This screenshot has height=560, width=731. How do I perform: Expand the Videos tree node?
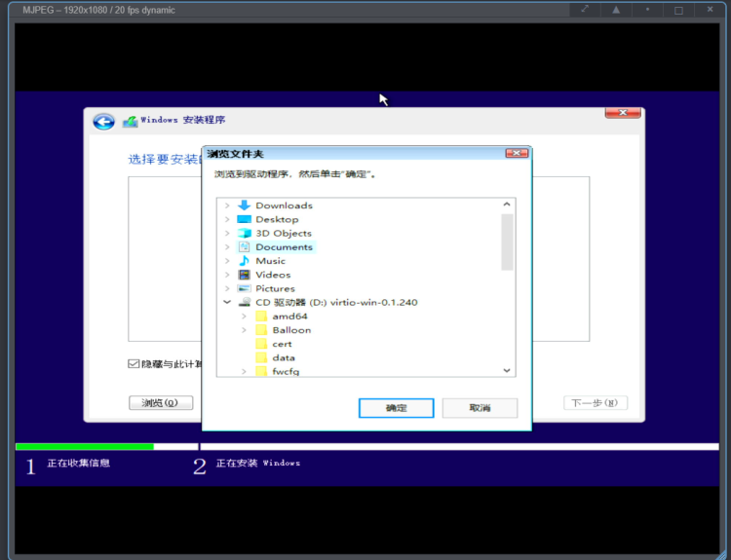227,275
